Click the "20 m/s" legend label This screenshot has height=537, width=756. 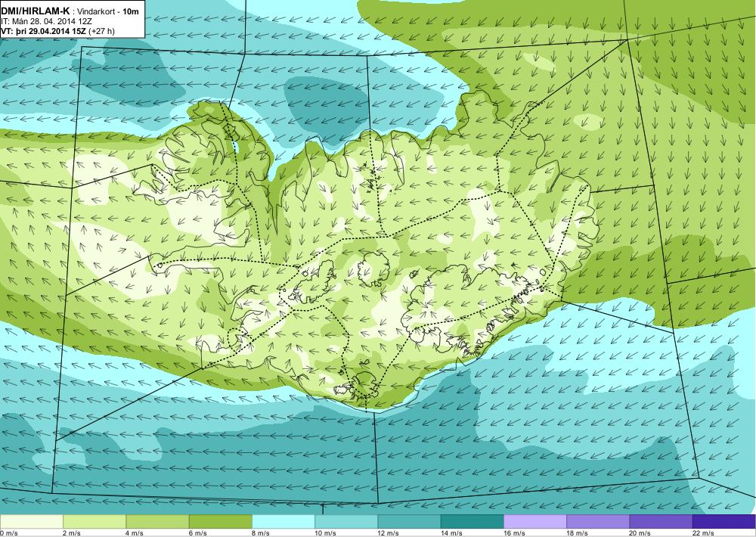click(x=640, y=533)
